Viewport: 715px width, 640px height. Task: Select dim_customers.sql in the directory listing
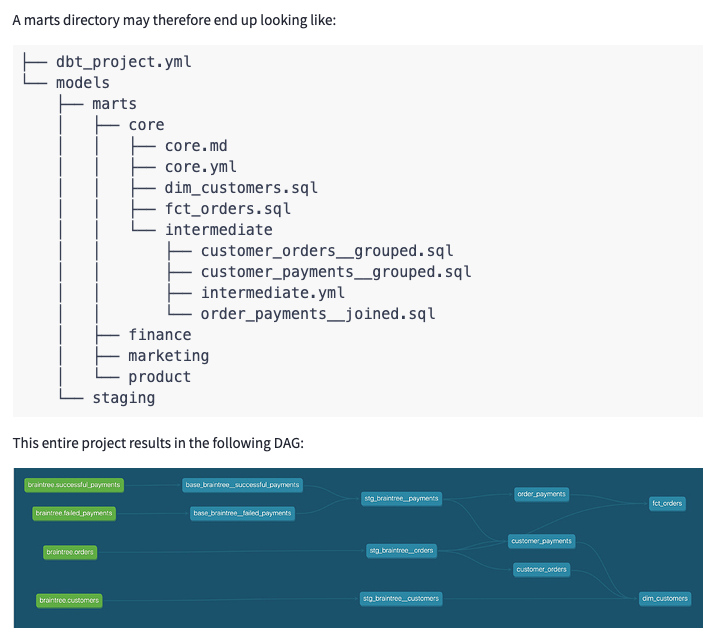pyautogui.click(x=241, y=188)
